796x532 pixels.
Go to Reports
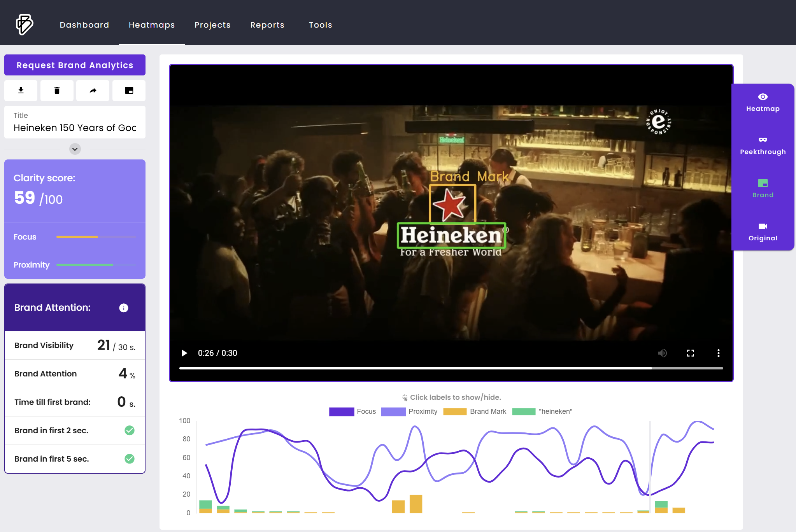point(267,25)
